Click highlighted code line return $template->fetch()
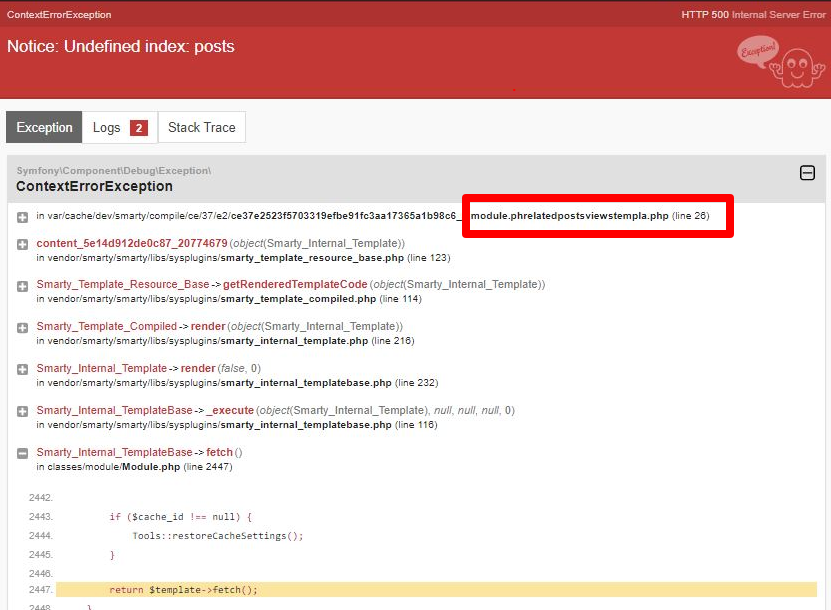The width and height of the screenshot is (831, 610). click(x=436, y=589)
